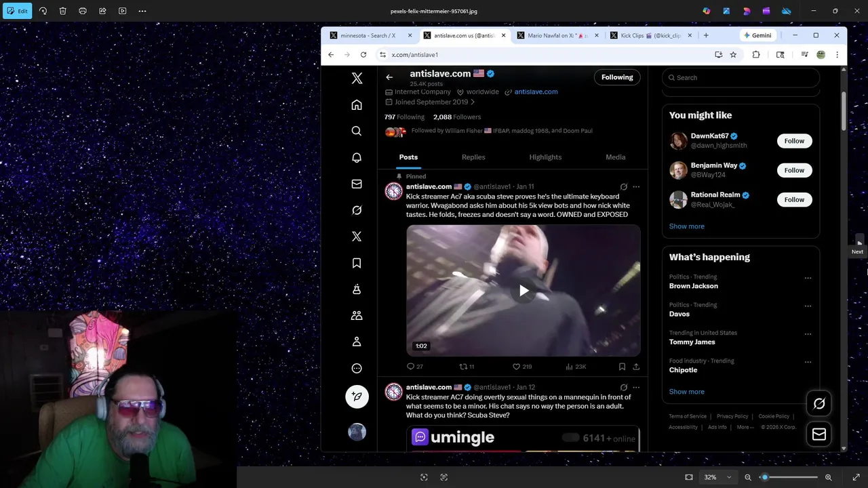Viewport: 868px width, 488px height.
Task: Open Grok icon in X sidebar
Action: click(x=357, y=210)
